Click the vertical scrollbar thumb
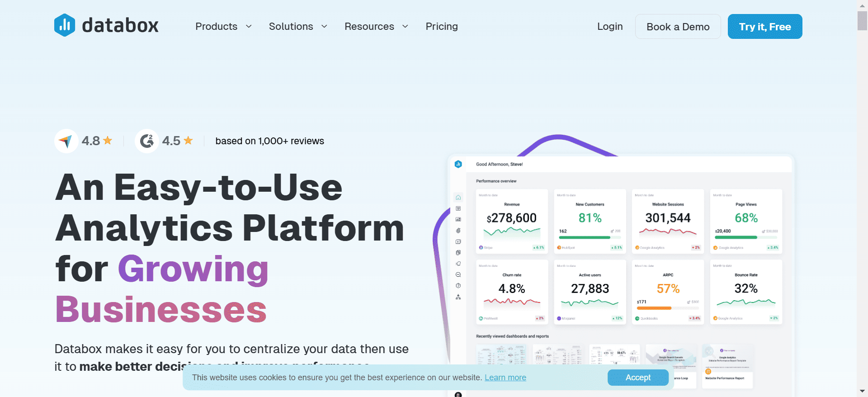This screenshot has width=868, height=397. pyautogui.click(x=862, y=21)
